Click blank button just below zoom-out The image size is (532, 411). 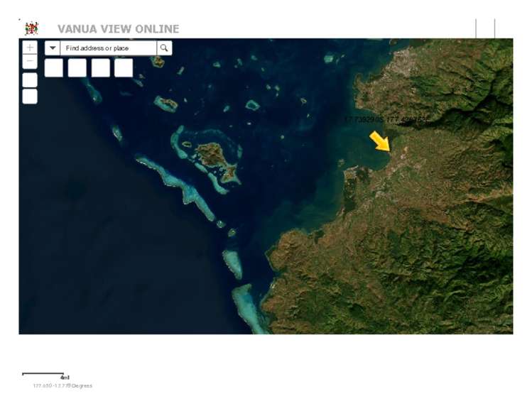[30, 80]
